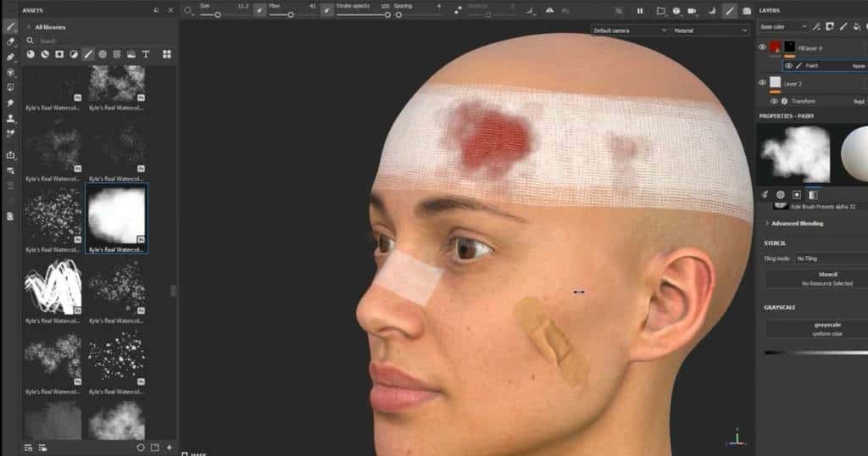The height and width of the screenshot is (456, 868).
Task: Select the Fill layer 4 black mask thumbnail
Action: (789, 48)
